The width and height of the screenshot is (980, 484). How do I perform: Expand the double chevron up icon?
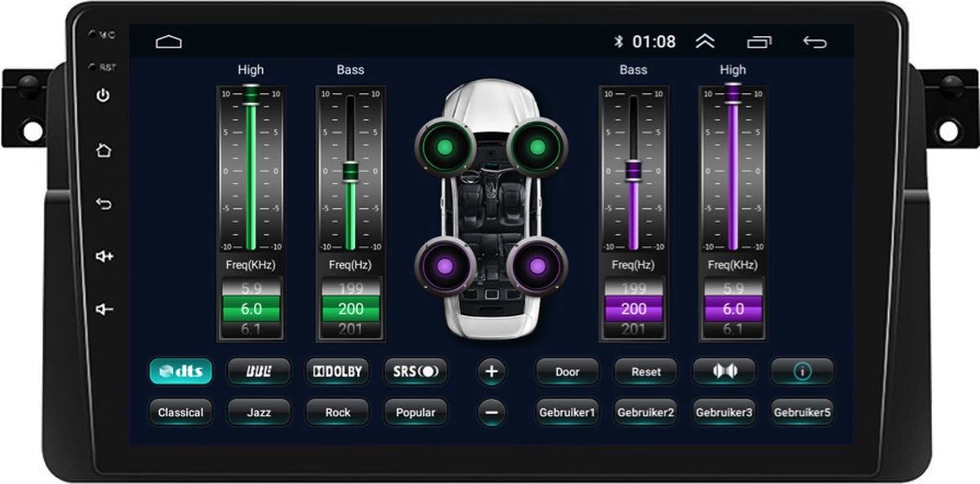[705, 42]
